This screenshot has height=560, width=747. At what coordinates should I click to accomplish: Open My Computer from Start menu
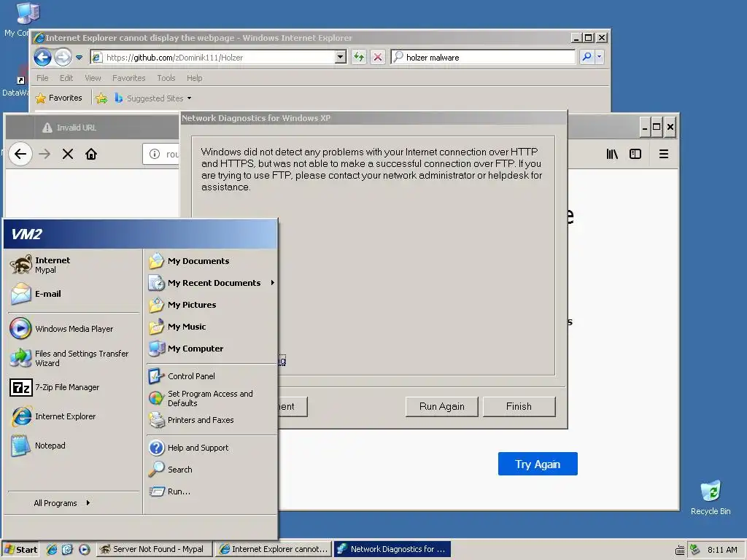211,349
